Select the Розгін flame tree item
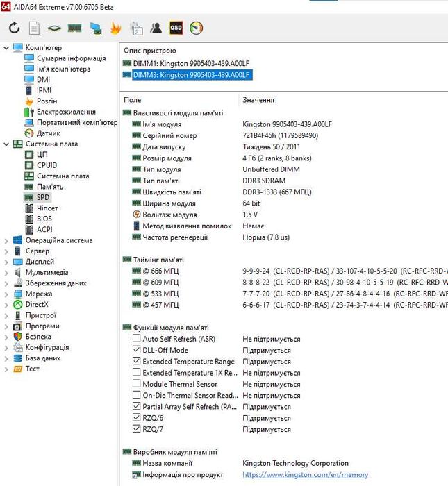The width and height of the screenshot is (448, 486). (47, 101)
